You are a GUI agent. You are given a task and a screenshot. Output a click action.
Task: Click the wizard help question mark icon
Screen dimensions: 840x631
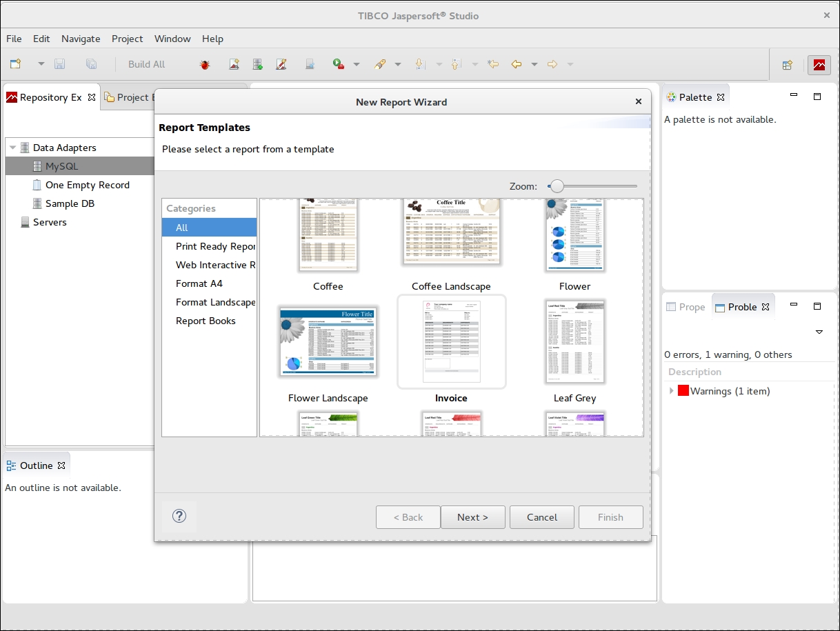179,516
